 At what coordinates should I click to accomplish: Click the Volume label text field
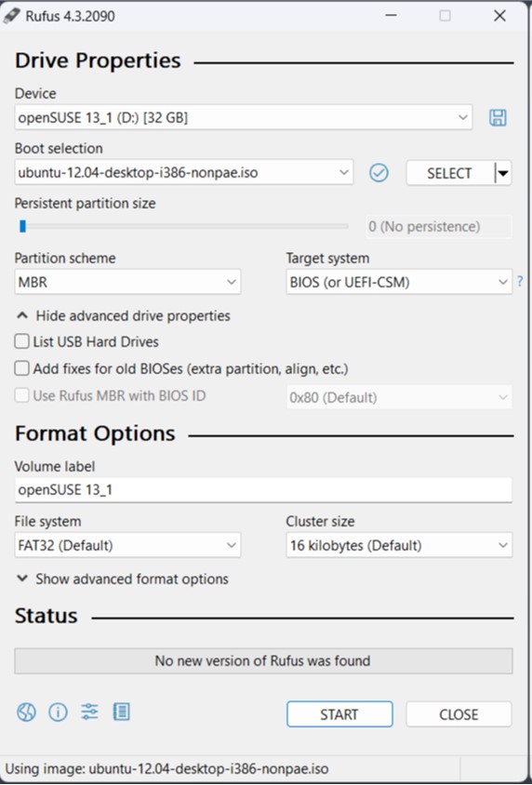point(263,489)
